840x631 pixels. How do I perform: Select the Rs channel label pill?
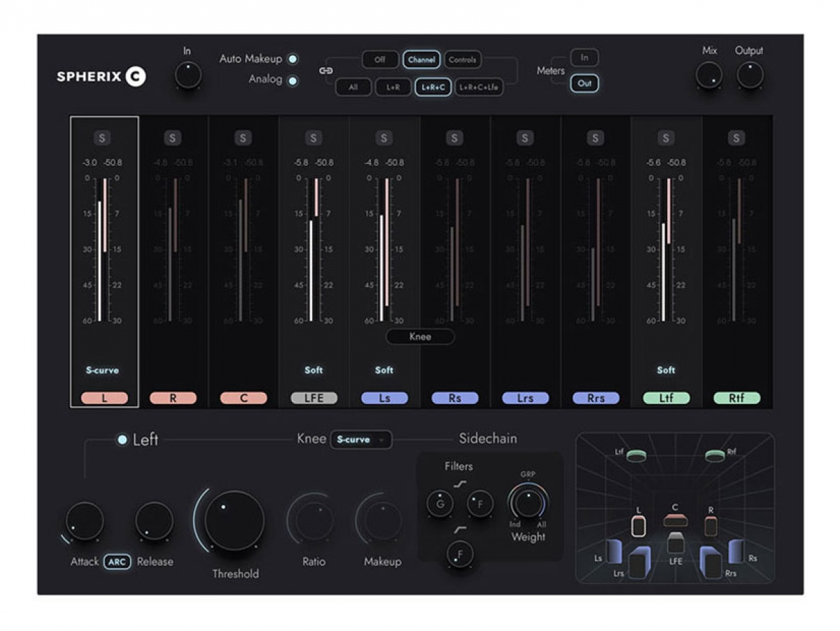[x=455, y=398]
